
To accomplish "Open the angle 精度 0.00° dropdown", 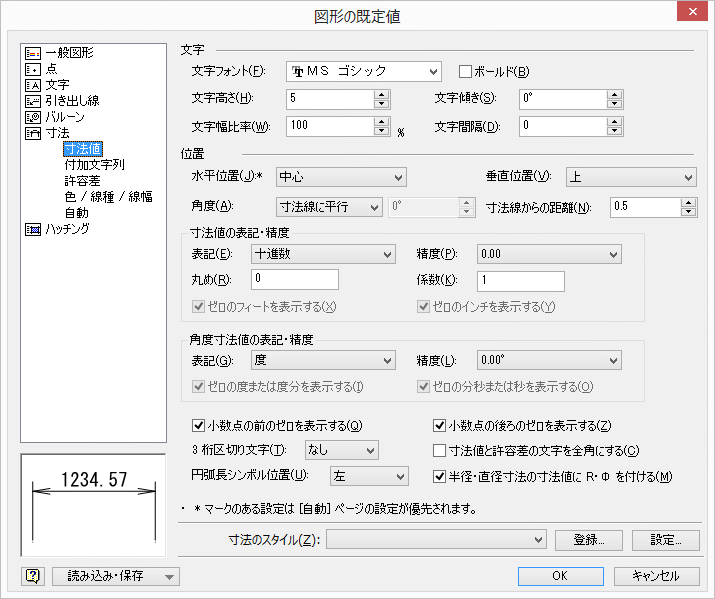I will click(549, 361).
